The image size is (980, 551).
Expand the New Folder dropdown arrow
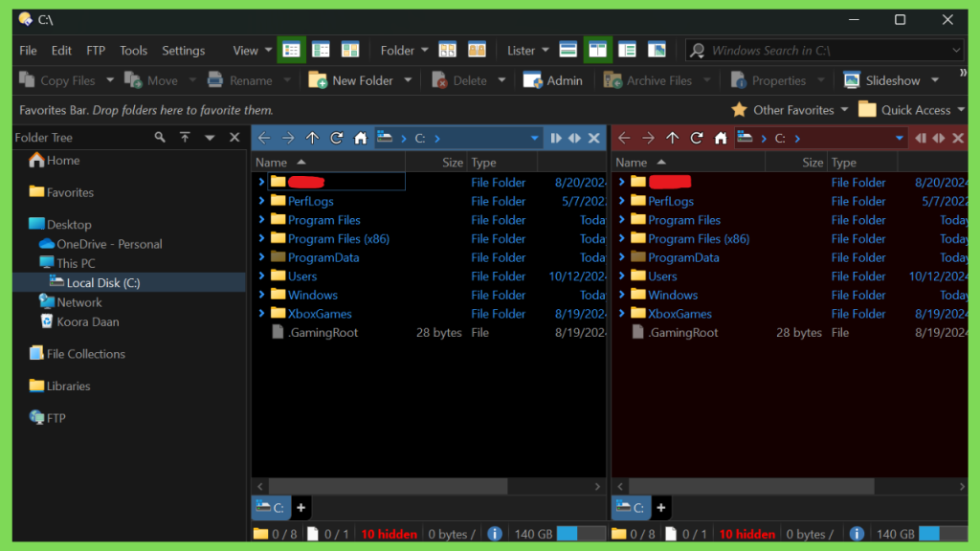coord(408,80)
